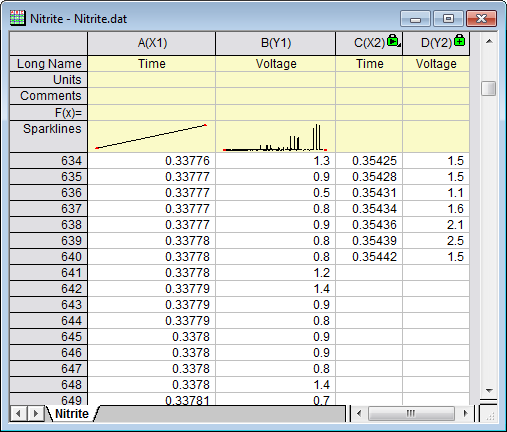Click cell 0.33776 in row 634
507x432 pixels.
click(152, 161)
